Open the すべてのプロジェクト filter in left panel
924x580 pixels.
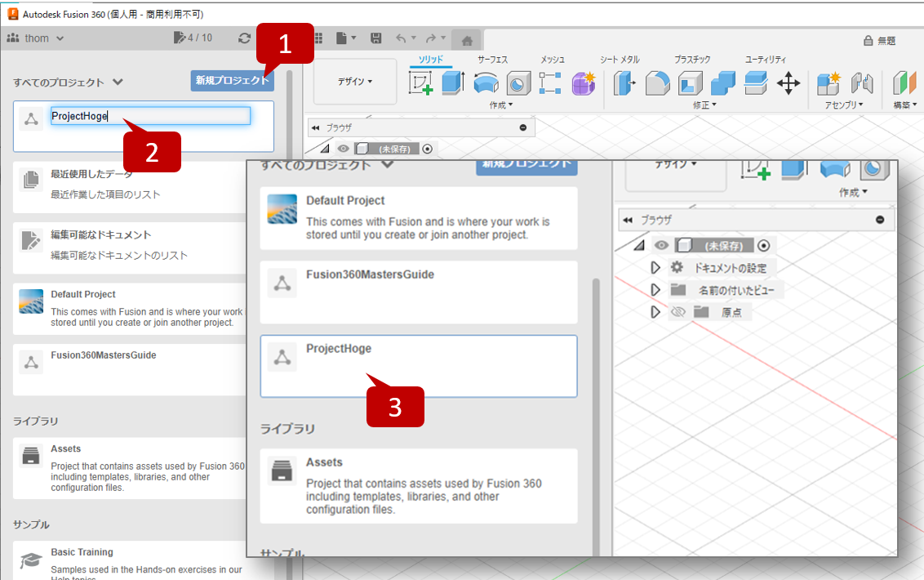point(68,82)
